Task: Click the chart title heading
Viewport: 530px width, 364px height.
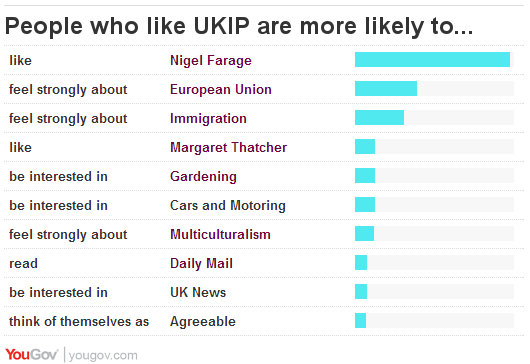Action: (239, 26)
